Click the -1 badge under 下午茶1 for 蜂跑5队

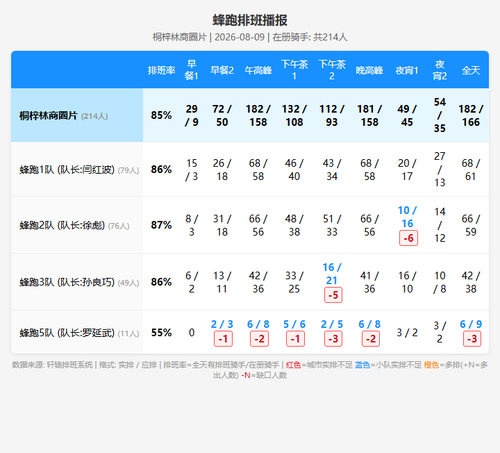coord(295,339)
